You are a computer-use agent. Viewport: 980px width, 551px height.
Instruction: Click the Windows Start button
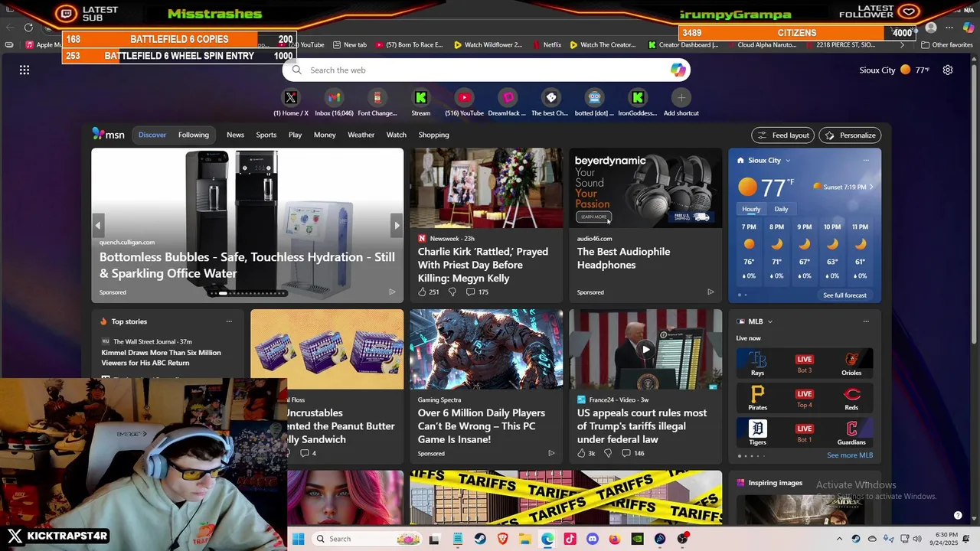point(298,539)
